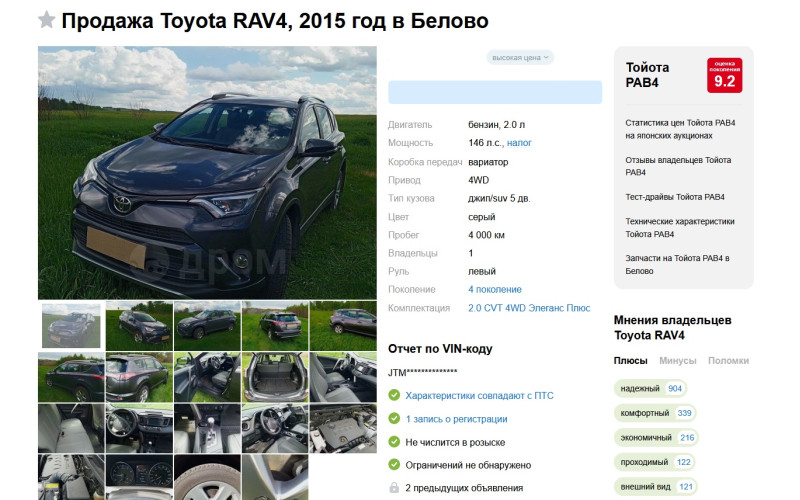
Task: Switch to the Поломки tab
Action: coord(728,361)
